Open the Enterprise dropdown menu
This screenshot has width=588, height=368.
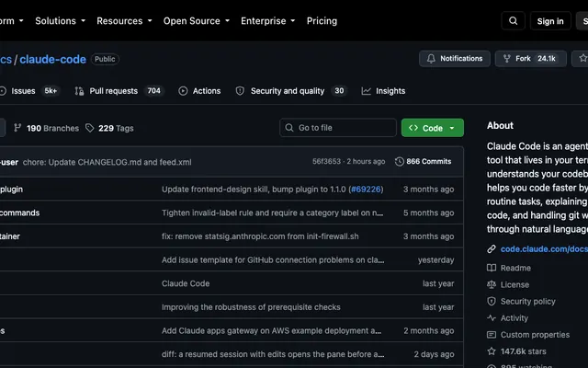tap(267, 21)
